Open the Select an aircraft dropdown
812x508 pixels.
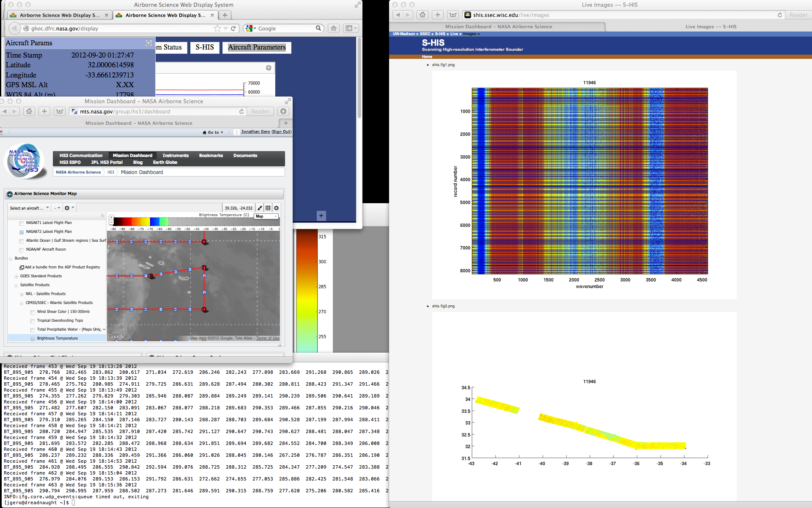[x=29, y=208]
